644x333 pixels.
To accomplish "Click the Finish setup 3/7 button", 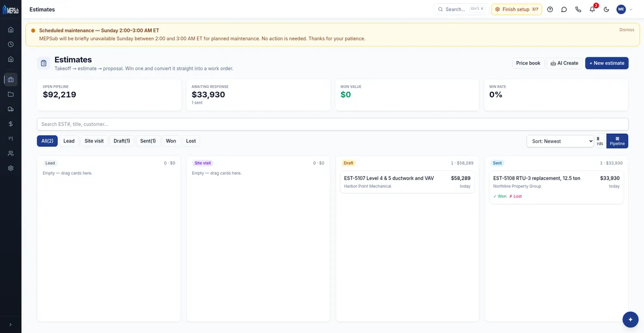I will pos(516,9).
